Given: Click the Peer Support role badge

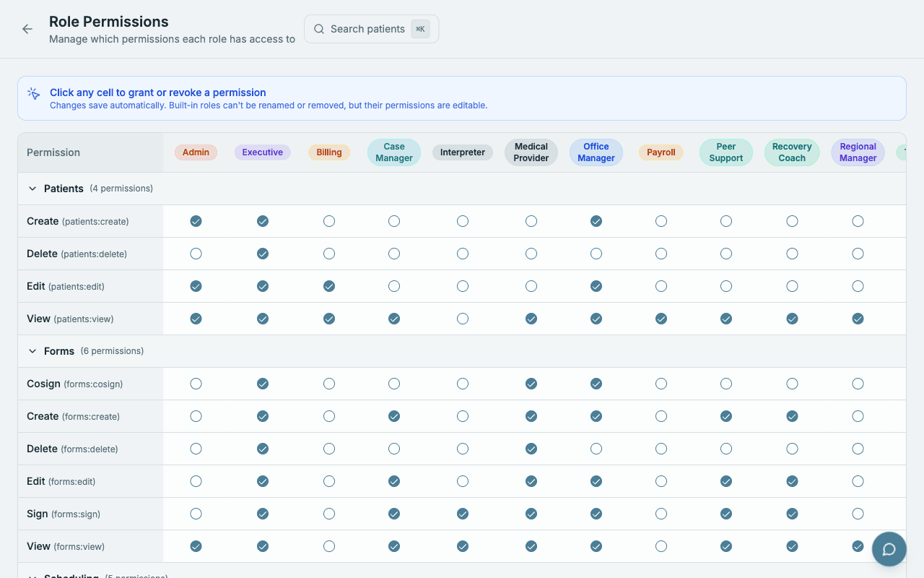Looking at the screenshot, I should [x=726, y=152].
